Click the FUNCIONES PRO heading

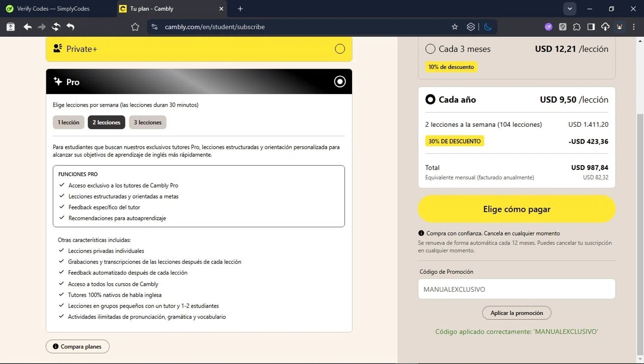78,174
